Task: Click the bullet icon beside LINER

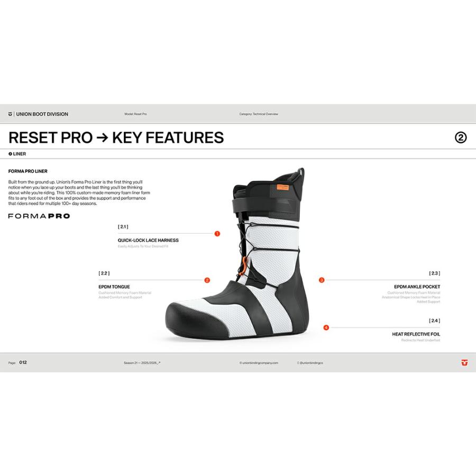Action: tap(11, 154)
